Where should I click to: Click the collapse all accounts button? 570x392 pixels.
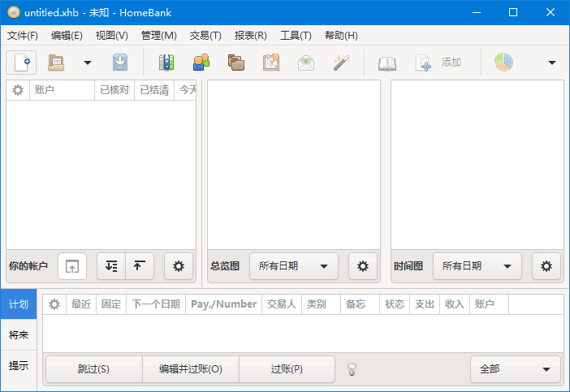(x=139, y=265)
